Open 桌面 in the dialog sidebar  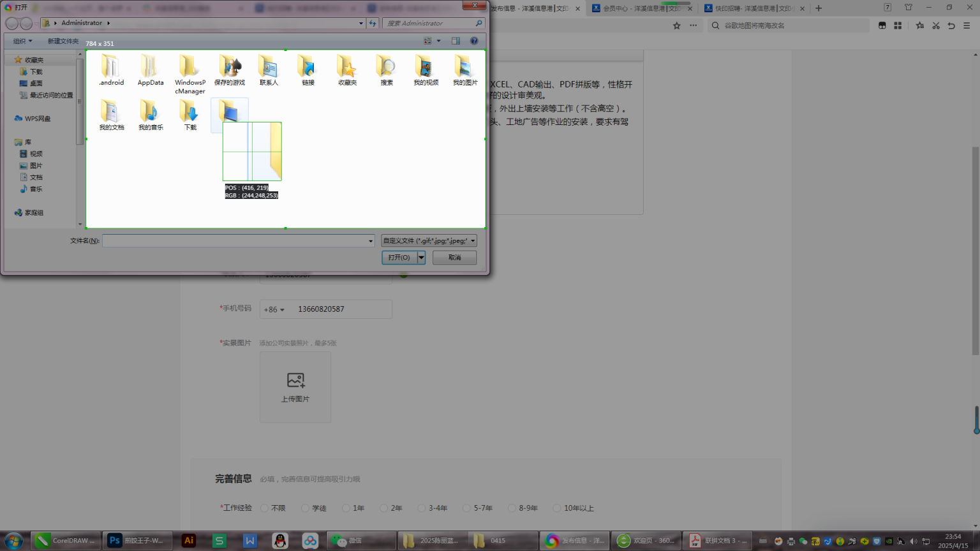click(x=31, y=84)
